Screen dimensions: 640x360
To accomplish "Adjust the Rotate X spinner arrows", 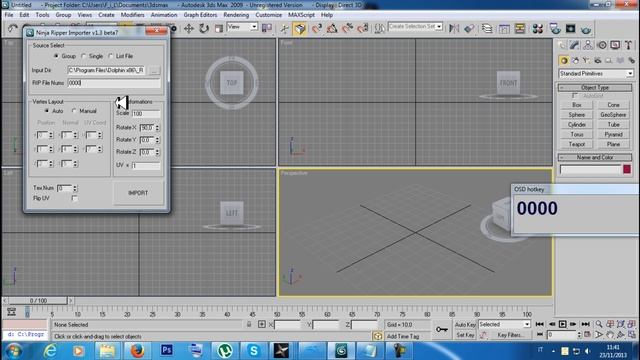I will point(158,128).
